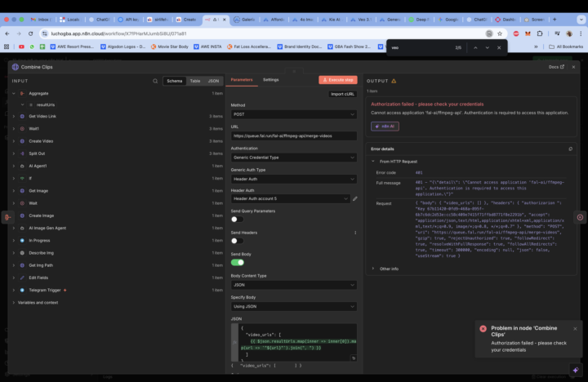Click the Edit Fields pencil icon

[x=22, y=278]
